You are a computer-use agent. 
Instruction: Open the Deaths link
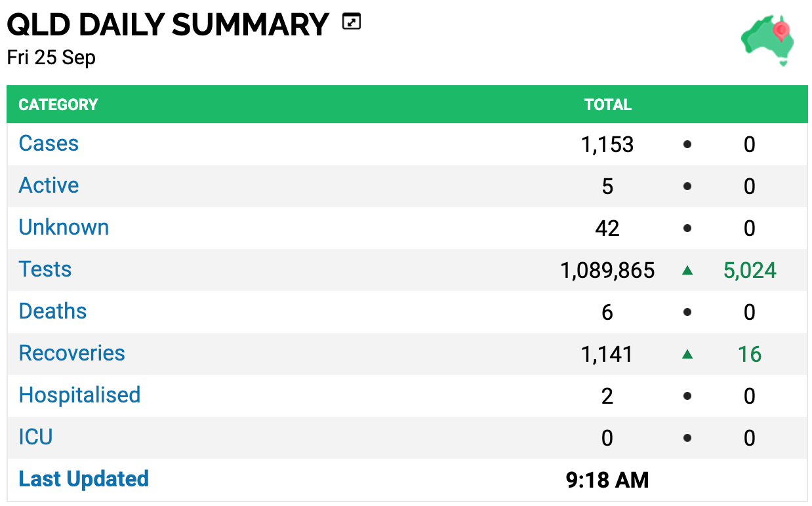(52, 311)
